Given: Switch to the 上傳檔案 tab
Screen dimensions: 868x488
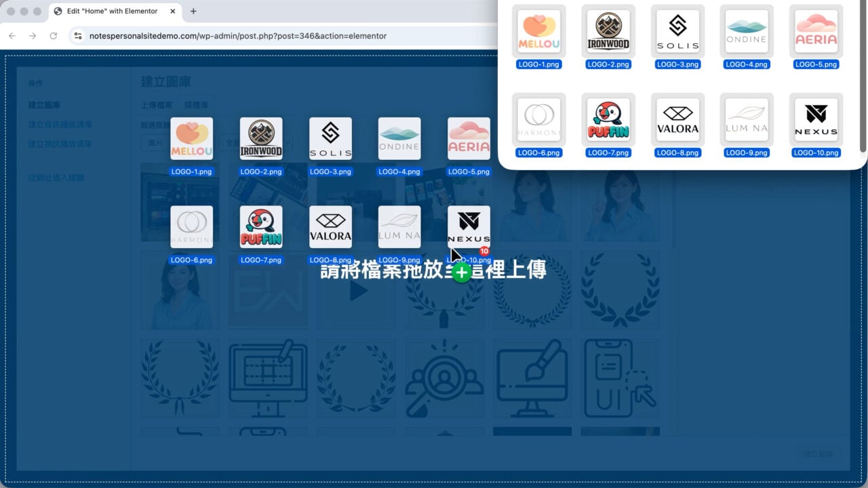Looking at the screenshot, I should (x=157, y=105).
